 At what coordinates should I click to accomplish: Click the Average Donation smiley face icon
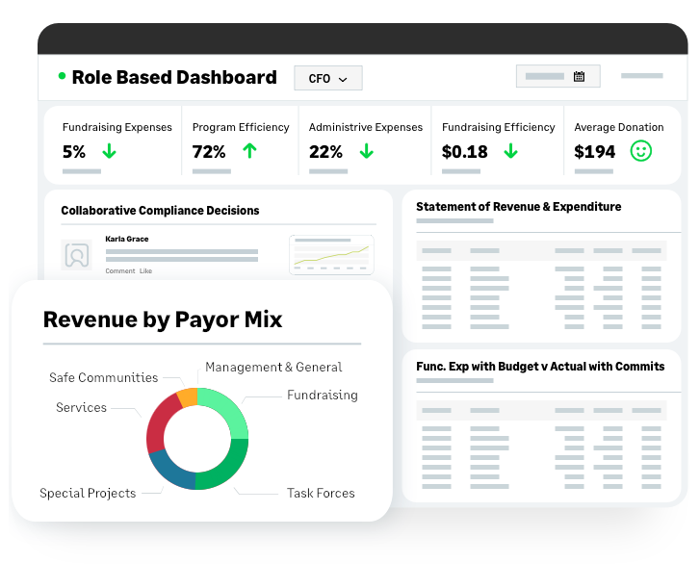640,151
